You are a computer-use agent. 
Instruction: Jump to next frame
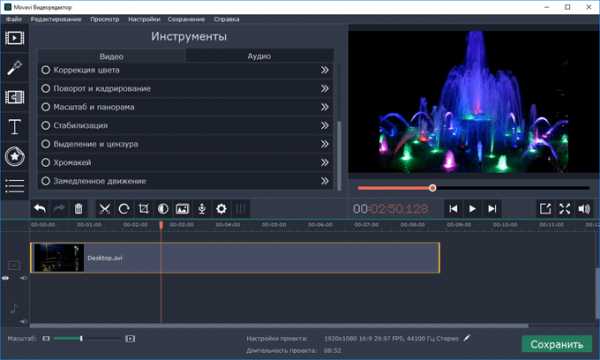(492, 209)
